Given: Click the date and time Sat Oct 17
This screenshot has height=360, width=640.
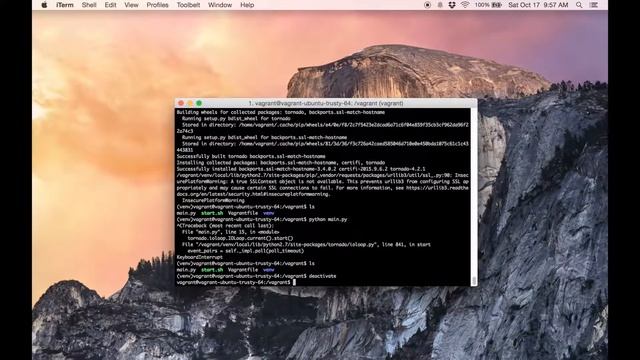Looking at the screenshot, I should point(538,5).
